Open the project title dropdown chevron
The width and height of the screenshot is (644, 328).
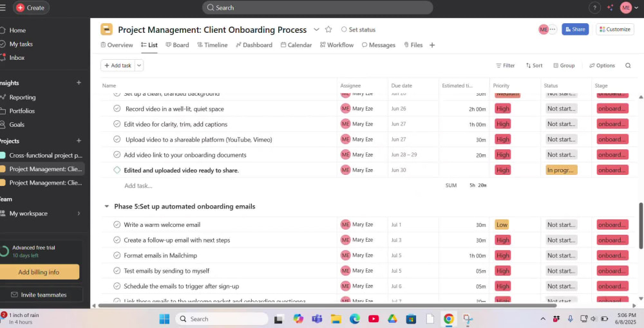click(x=316, y=30)
